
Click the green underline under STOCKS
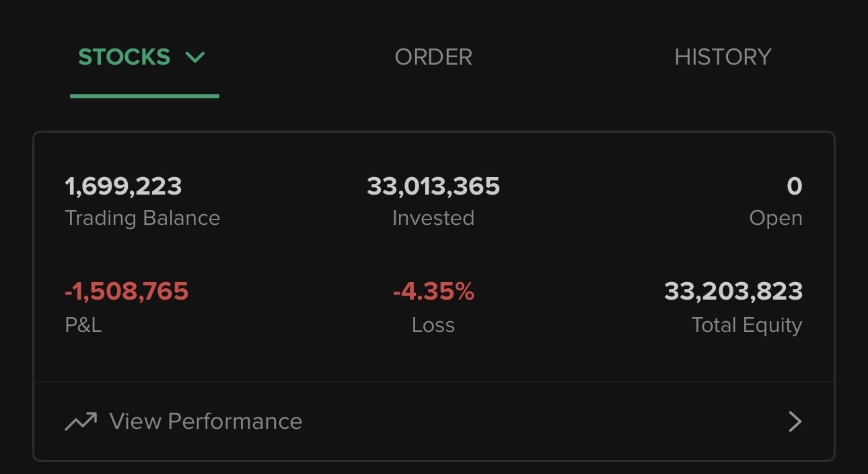pos(145,96)
